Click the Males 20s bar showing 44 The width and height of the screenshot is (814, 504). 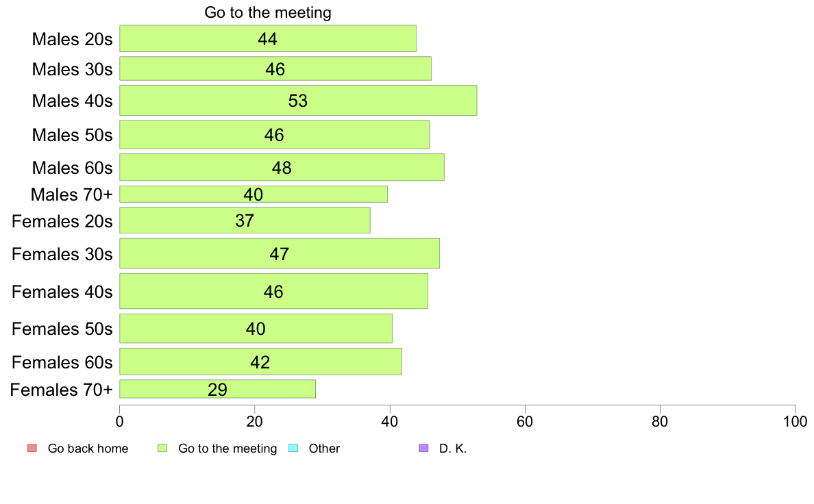[268, 38]
